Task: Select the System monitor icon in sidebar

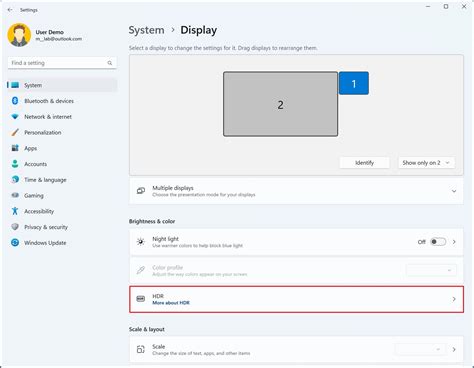Action: [15, 85]
